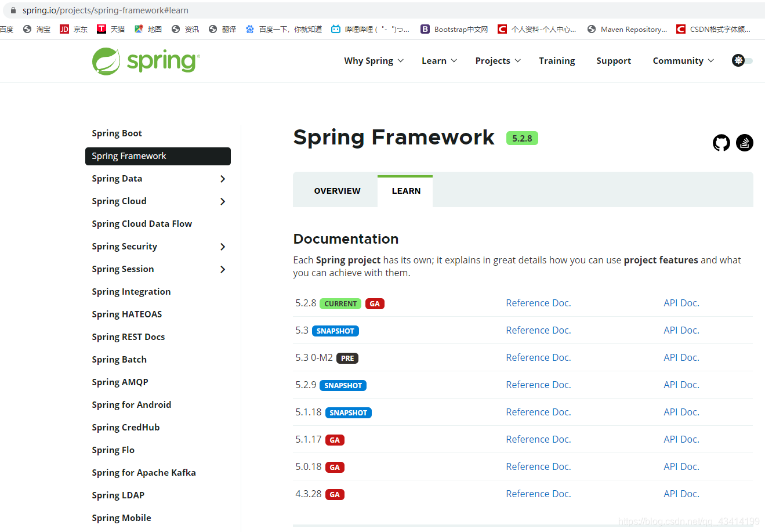Open Reference Doc. for 4.3.28
Image resolution: width=765 pixels, height=532 pixels.
click(x=538, y=494)
